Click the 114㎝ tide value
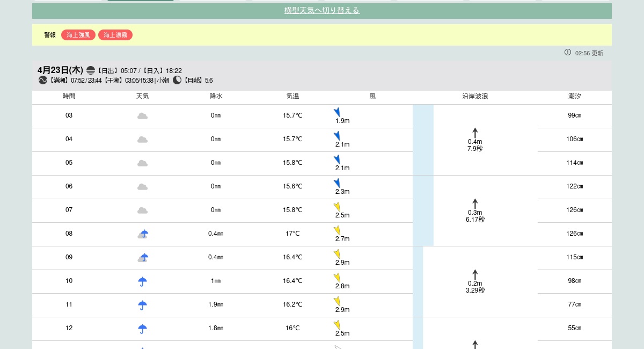Screen dimensions: 644x349 point(575,163)
